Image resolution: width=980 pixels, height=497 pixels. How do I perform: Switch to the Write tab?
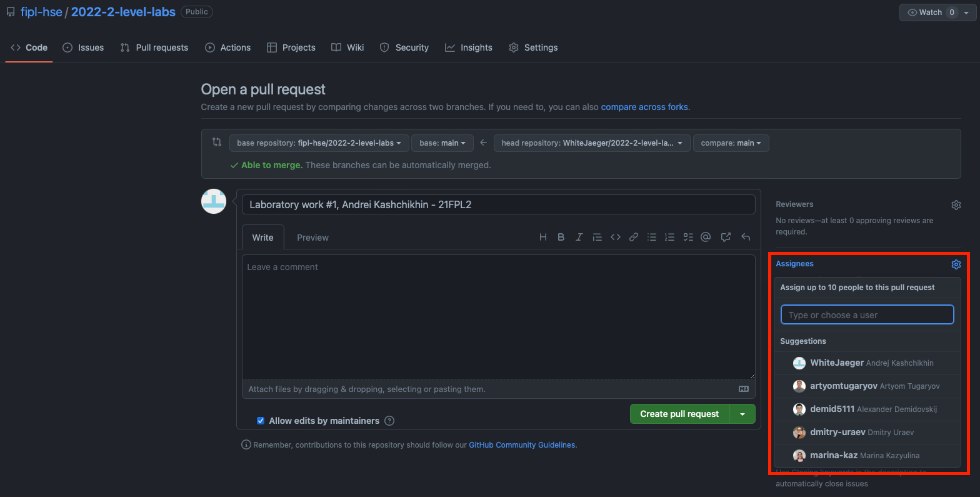point(263,238)
